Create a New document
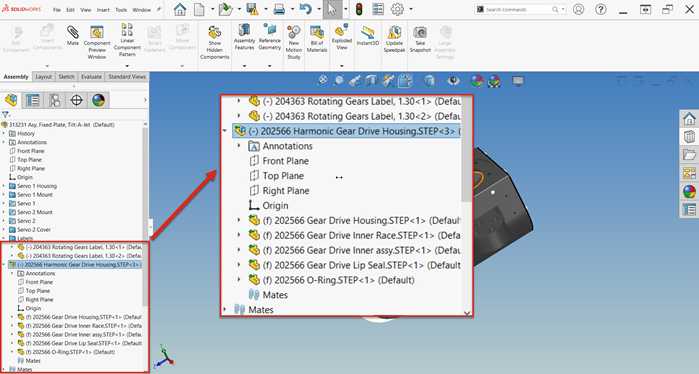The height and width of the screenshot is (374, 699). point(199,9)
